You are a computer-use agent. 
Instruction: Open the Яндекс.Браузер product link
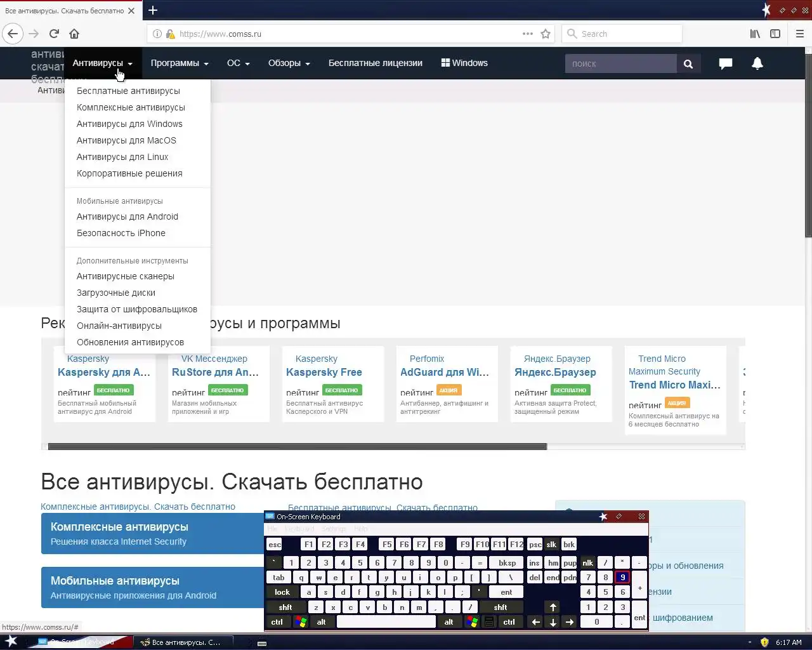(x=555, y=372)
